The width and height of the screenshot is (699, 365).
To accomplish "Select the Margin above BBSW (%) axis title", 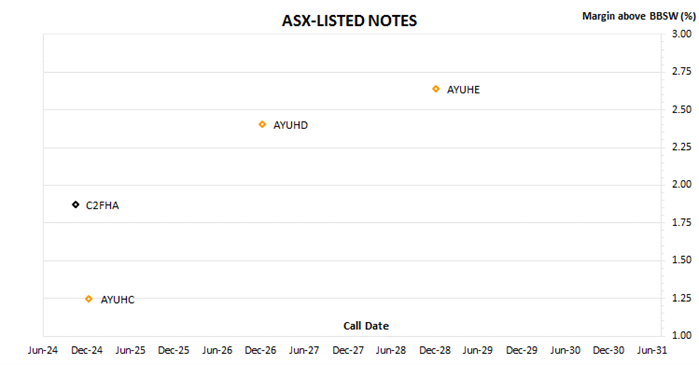I will [x=638, y=16].
